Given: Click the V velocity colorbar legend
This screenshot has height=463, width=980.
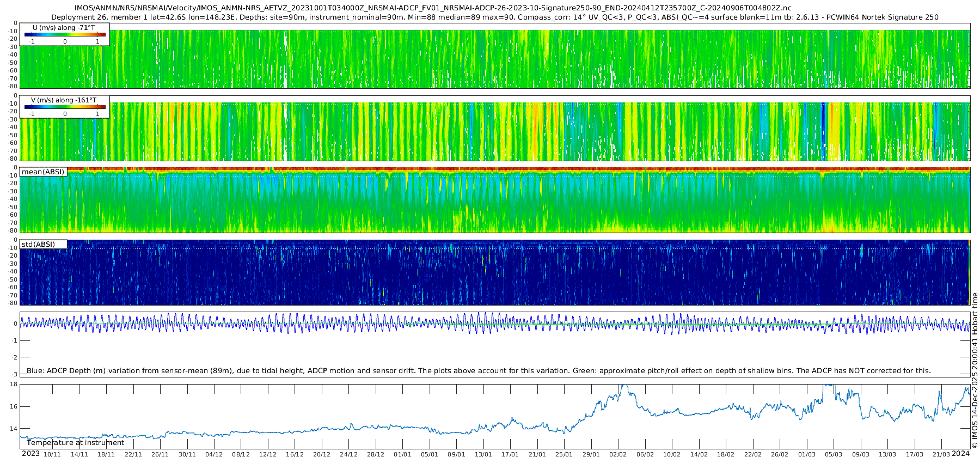Looking at the screenshot, I should tap(64, 107).
